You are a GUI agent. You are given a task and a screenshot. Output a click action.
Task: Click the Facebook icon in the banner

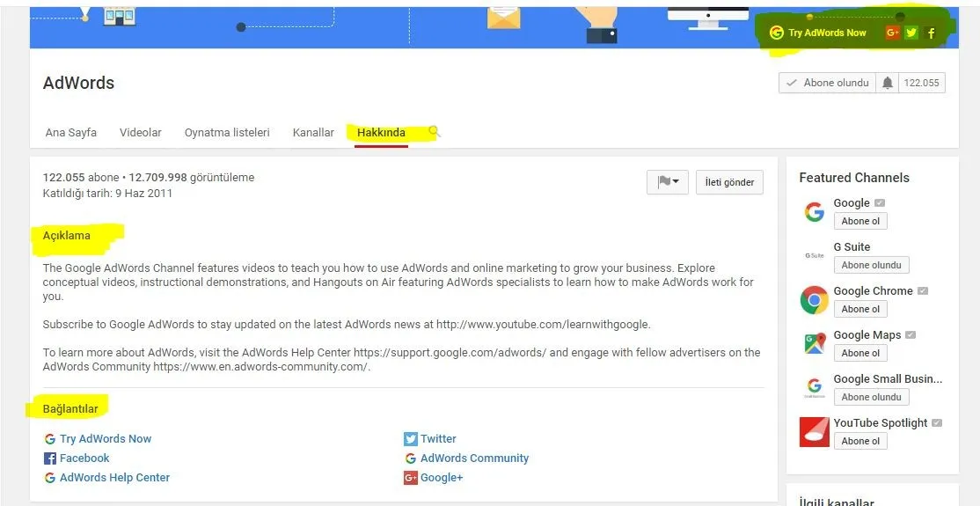932,33
